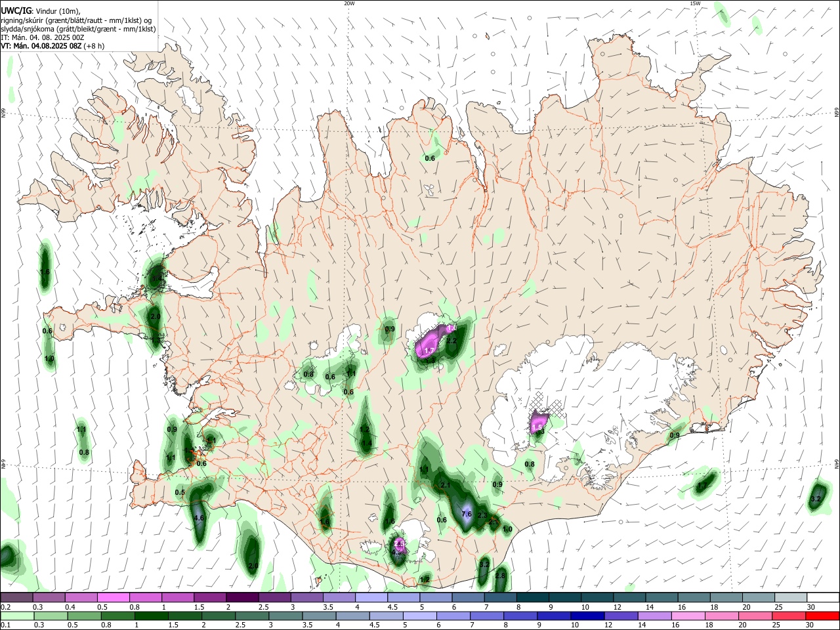The width and height of the screenshot is (840, 630).
Task: Select the 0.5 bright pink swatch, upper legend row
Action: 114,597
